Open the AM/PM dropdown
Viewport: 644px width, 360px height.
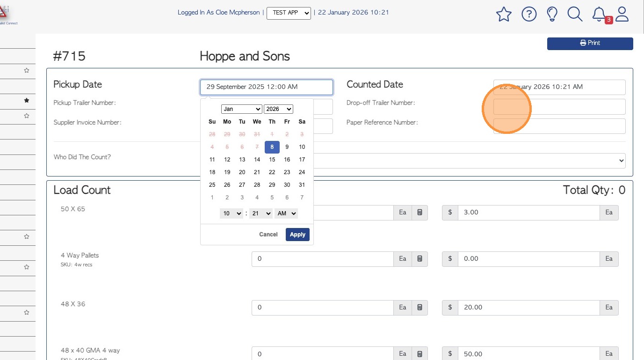point(286,213)
